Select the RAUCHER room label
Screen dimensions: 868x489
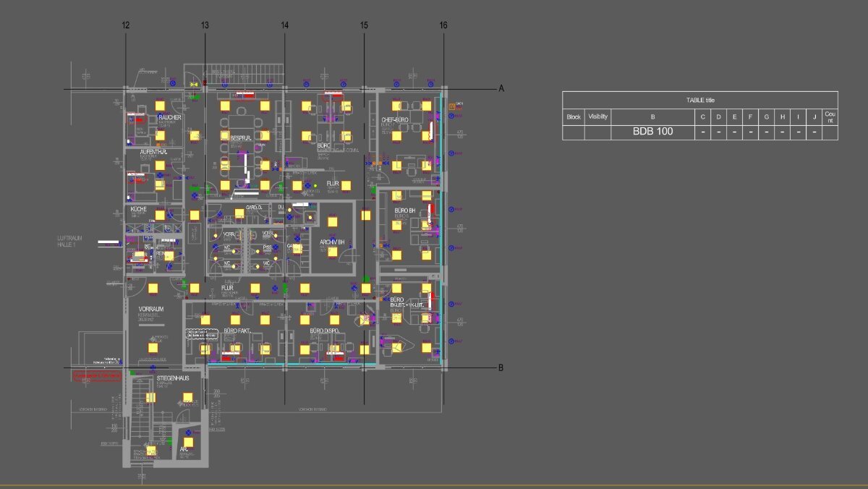click(x=170, y=117)
